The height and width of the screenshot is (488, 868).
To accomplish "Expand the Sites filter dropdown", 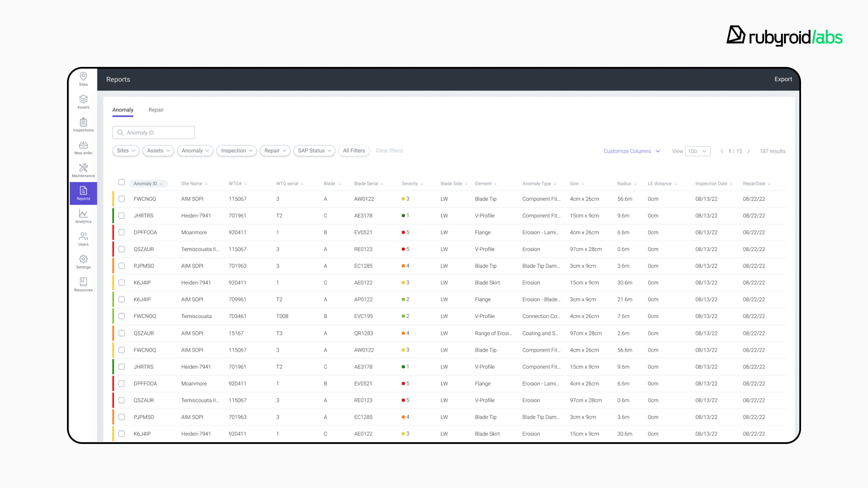I will 126,151.
